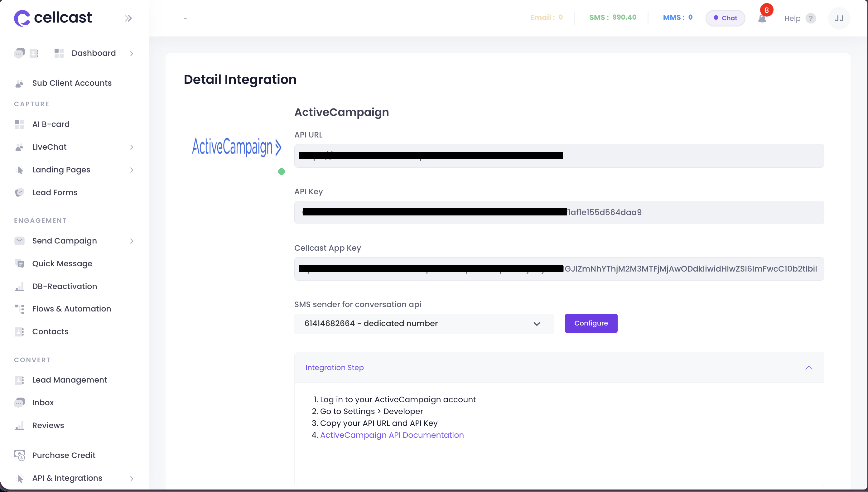Go to Quick Message page
Image resolution: width=868 pixels, height=492 pixels.
point(62,263)
